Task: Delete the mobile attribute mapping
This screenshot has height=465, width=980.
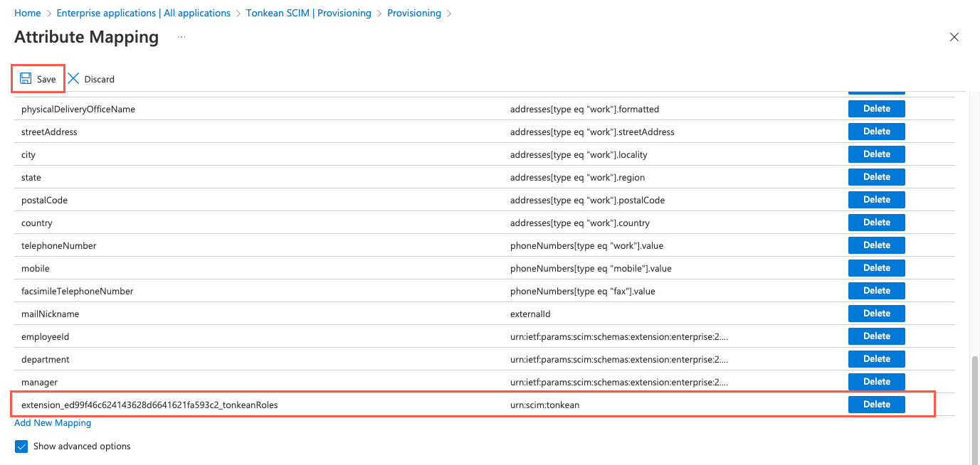Action: tap(876, 267)
